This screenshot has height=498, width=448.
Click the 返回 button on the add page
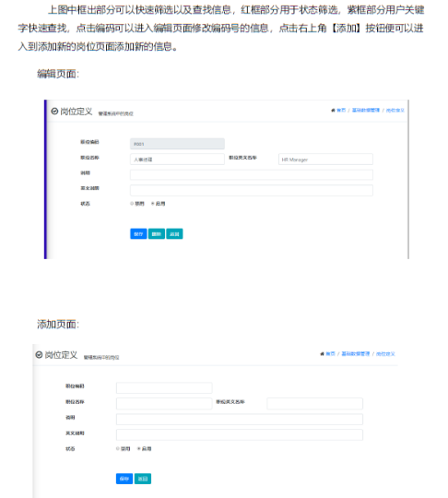tap(143, 479)
